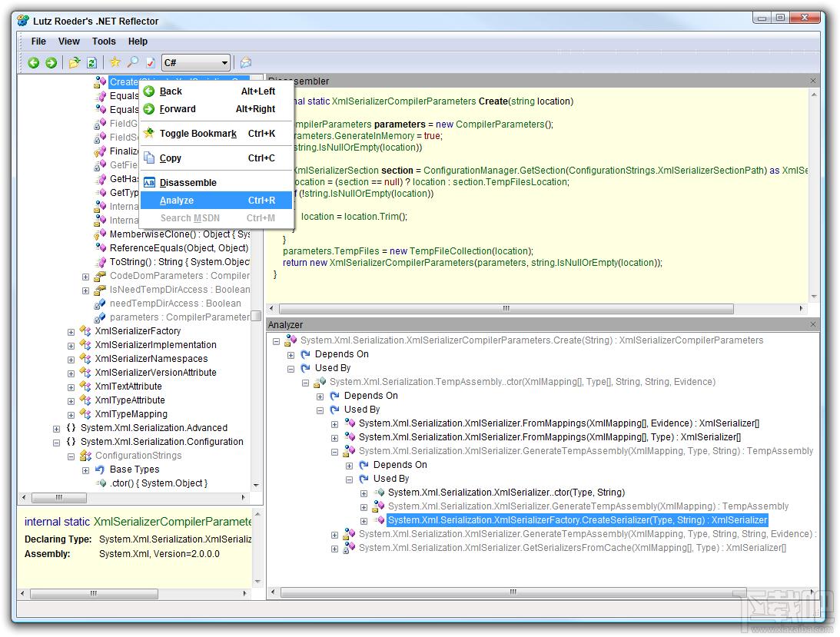Screen dimensions: 840x637
Task: Click the Analyzer horizontal scrollbar thumb
Action: coord(513,592)
